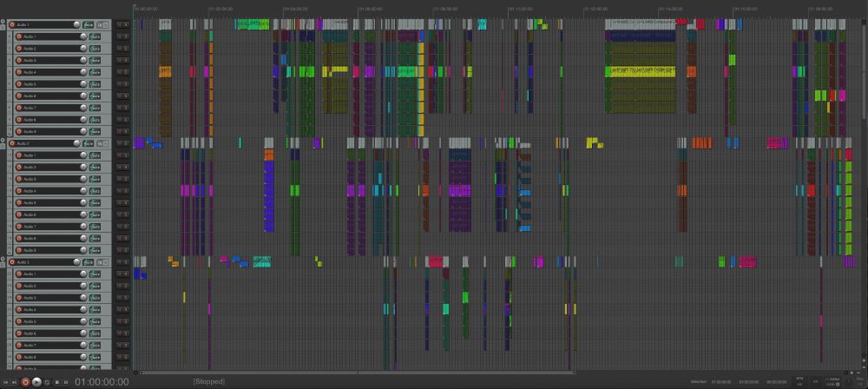The width and height of the screenshot is (868, 389).
Task: Click the 01:00:00:00 transport time display
Action: (102, 382)
